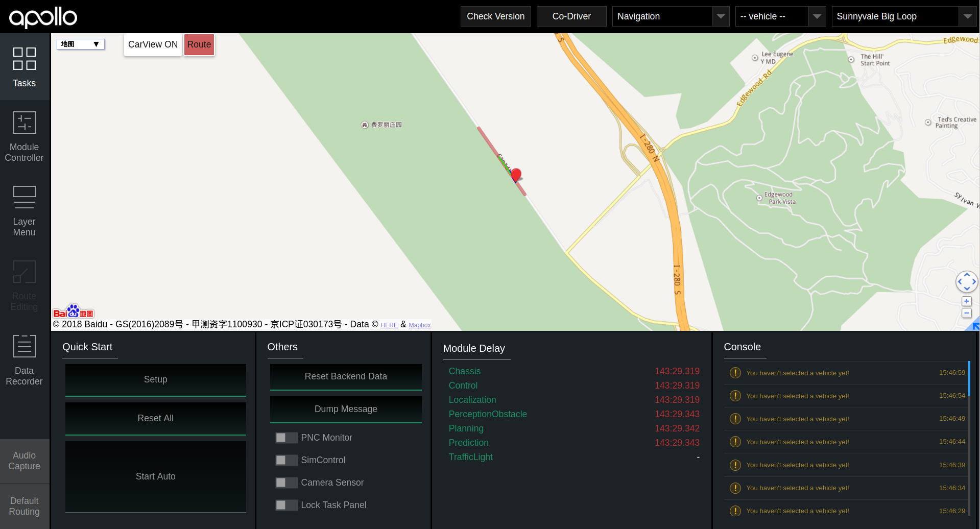This screenshot has height=529, width=980.
Task: Click the PerceptionObstacle delay row
Action: tap(574, 414)
